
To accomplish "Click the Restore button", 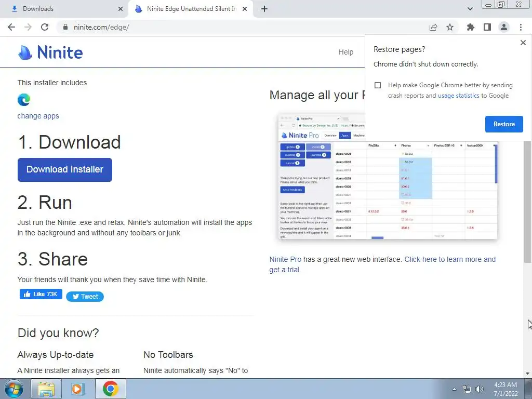I will [x=504, y=124].
